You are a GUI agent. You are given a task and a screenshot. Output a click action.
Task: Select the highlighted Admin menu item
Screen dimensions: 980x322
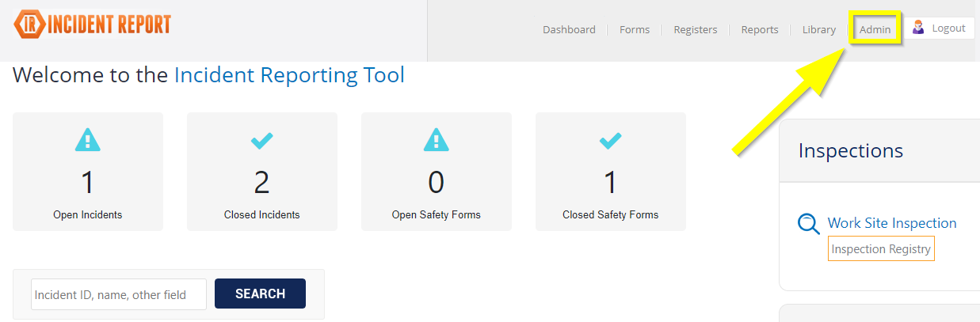(875, 30)
